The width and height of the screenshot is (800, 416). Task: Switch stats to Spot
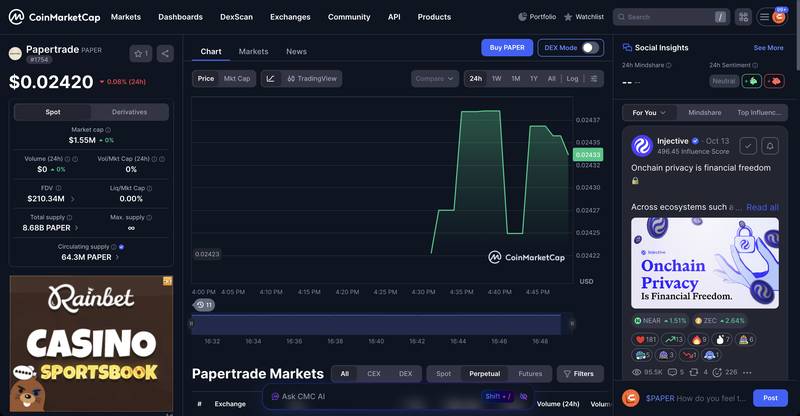[x=53, y=112]
